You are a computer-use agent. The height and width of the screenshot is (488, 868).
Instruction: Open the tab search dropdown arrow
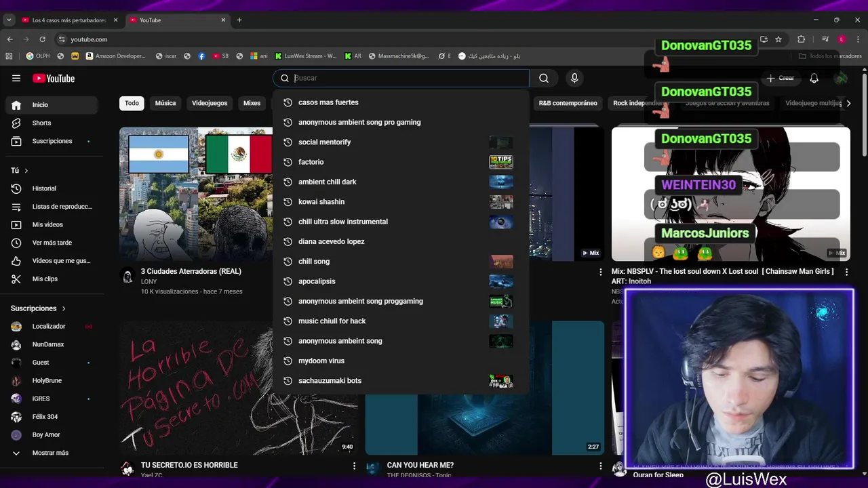coord(9,20)
